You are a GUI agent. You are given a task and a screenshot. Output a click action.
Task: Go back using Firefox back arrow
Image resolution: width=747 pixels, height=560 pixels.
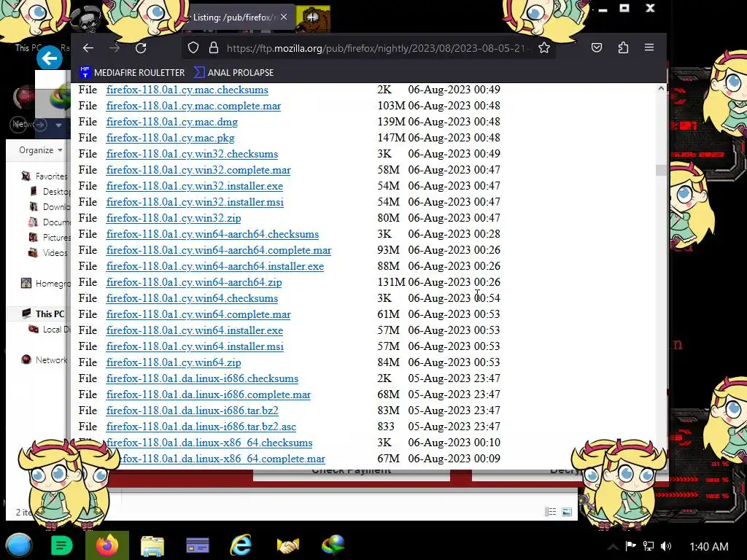point(88,48)
